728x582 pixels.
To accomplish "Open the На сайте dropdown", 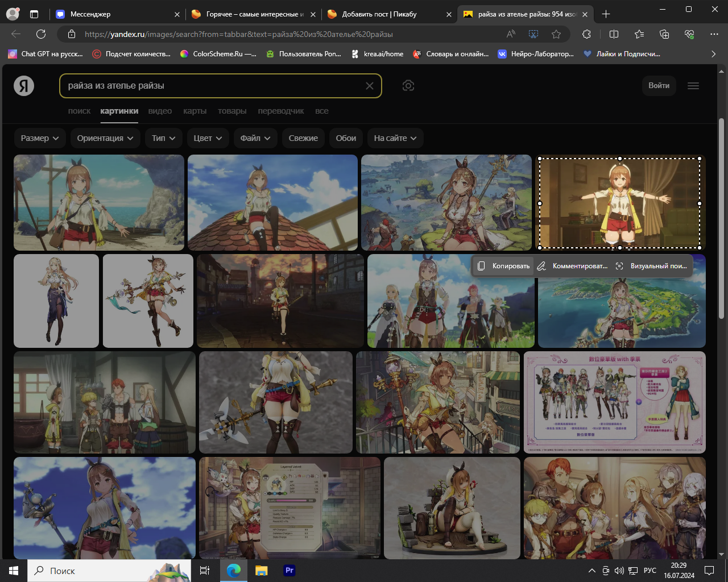I will [x=395, y=138].
